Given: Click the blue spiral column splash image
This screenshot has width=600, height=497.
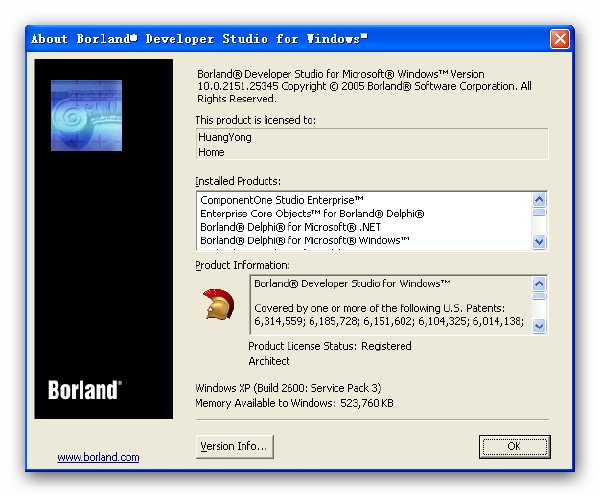Looking at the screenshot, I should [86, 115].
